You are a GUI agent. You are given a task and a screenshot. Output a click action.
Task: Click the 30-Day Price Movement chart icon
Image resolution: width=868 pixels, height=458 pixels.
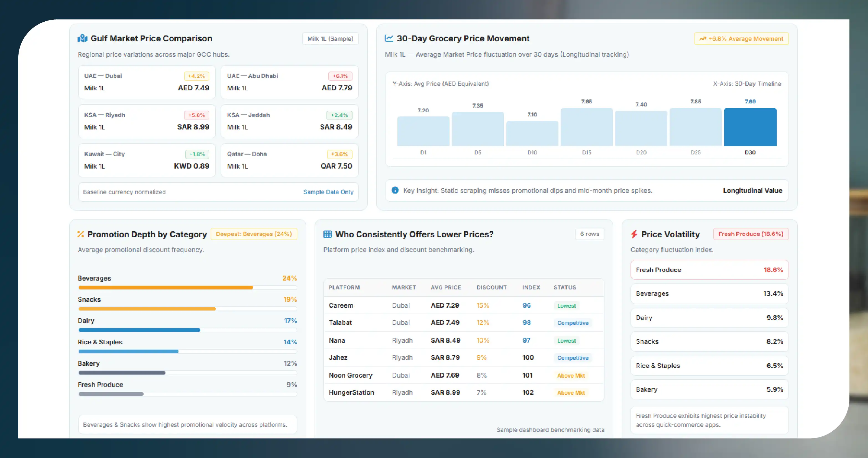[x=389, y=39]
